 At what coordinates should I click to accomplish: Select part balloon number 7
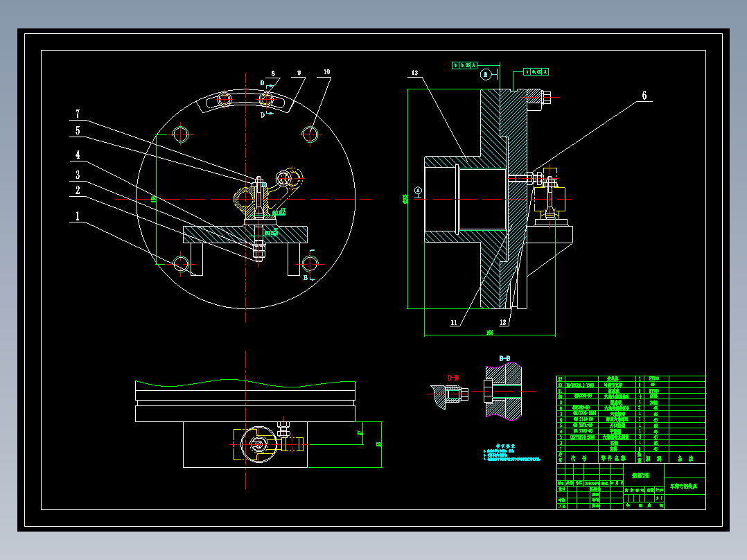coord(78,114)
